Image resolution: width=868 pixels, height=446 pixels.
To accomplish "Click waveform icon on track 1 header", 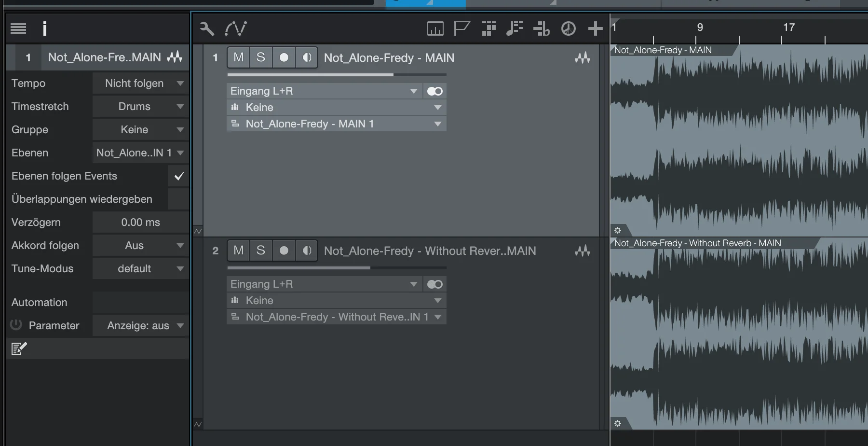I will pos(583,58).
